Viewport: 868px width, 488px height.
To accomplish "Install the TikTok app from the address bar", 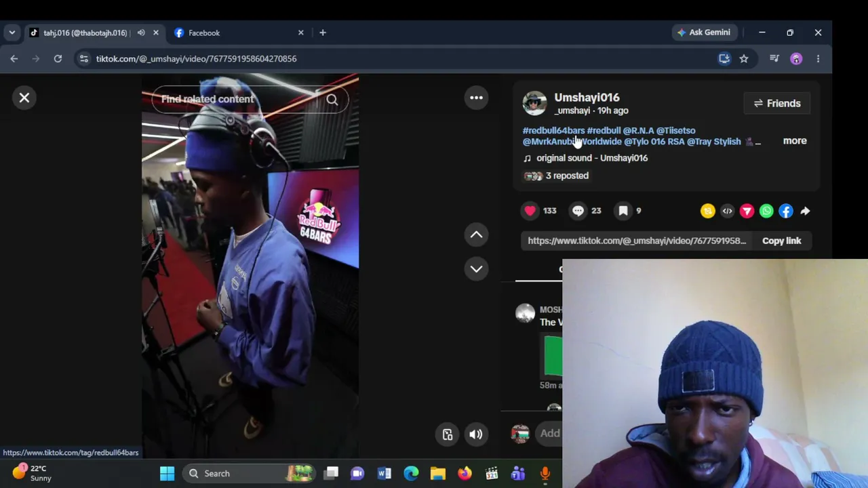I will click(724, 59).
